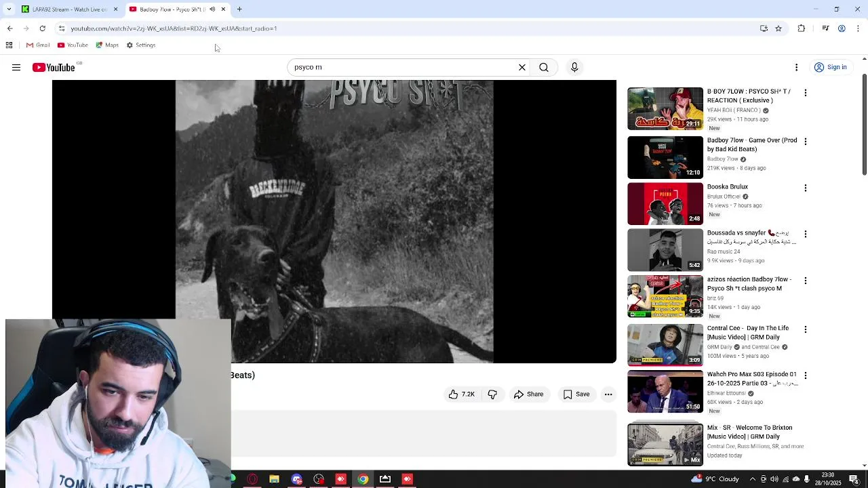Viewport: 868px width, 488px height.
Task: Go back in browser history
Action: click(x=9, y=28)
